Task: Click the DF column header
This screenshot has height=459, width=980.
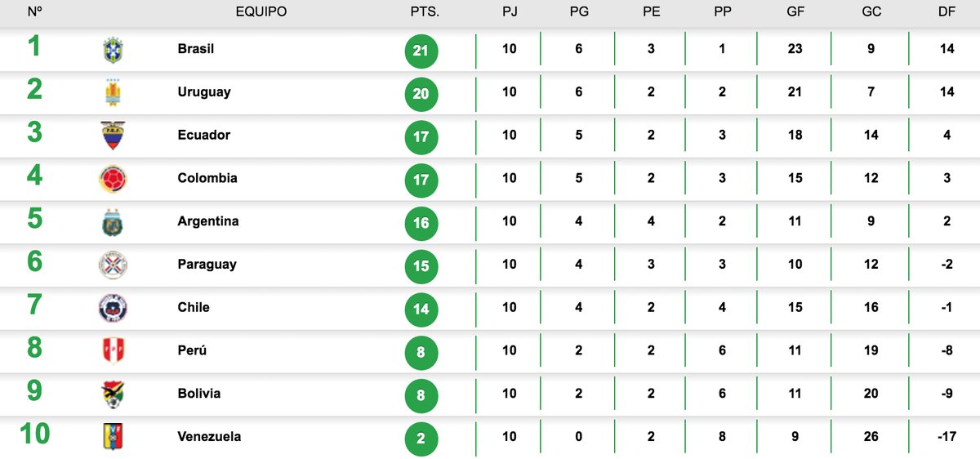Action: coord(947,12)
